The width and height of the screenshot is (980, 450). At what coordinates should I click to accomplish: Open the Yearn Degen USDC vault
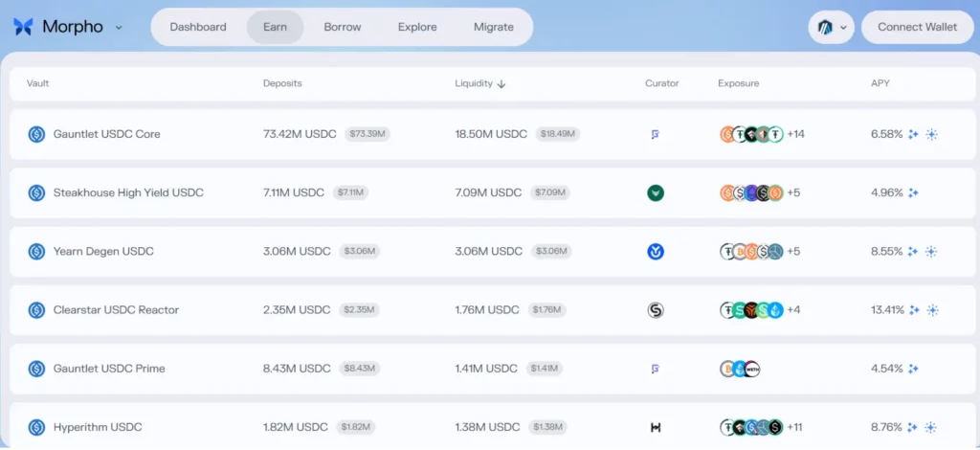103,252
